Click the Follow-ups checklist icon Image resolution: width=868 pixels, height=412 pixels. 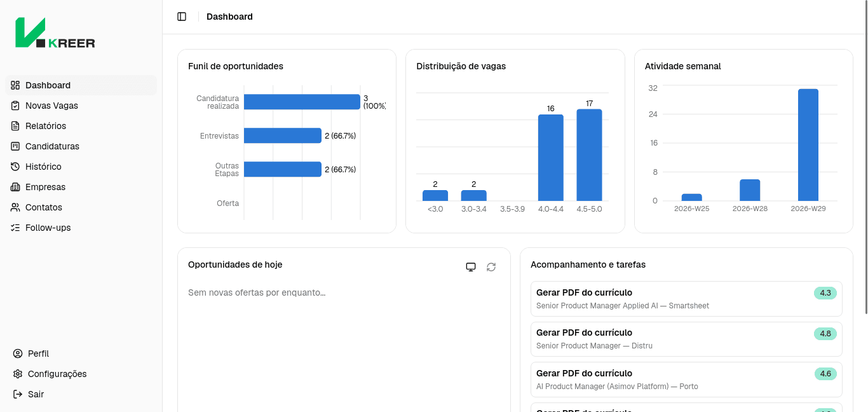click(15, 228)
